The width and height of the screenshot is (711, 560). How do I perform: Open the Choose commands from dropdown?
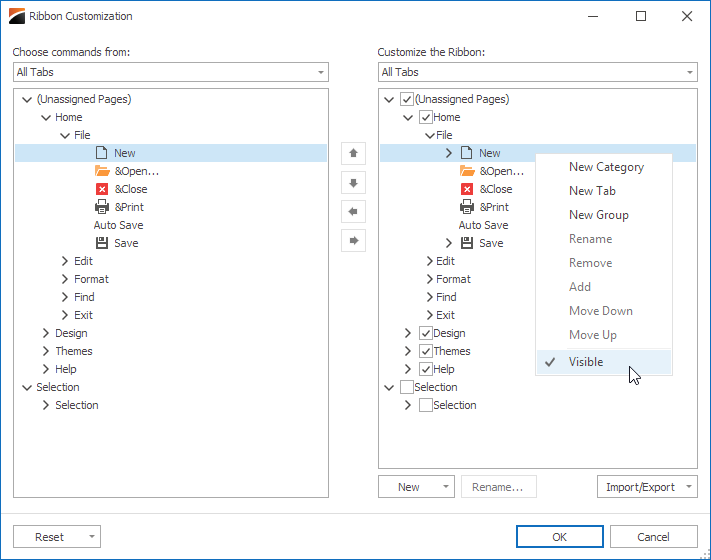tap(170, 72)
